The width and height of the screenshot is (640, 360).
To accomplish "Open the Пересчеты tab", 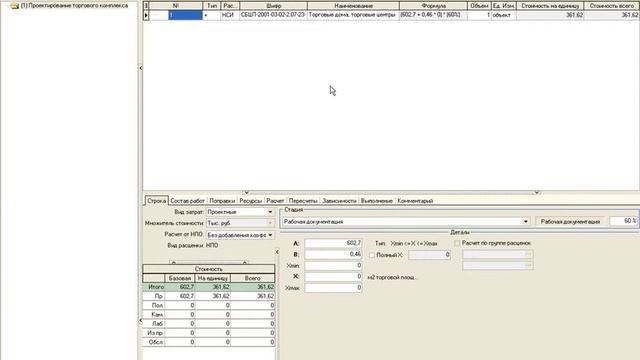I will point(303,201).
